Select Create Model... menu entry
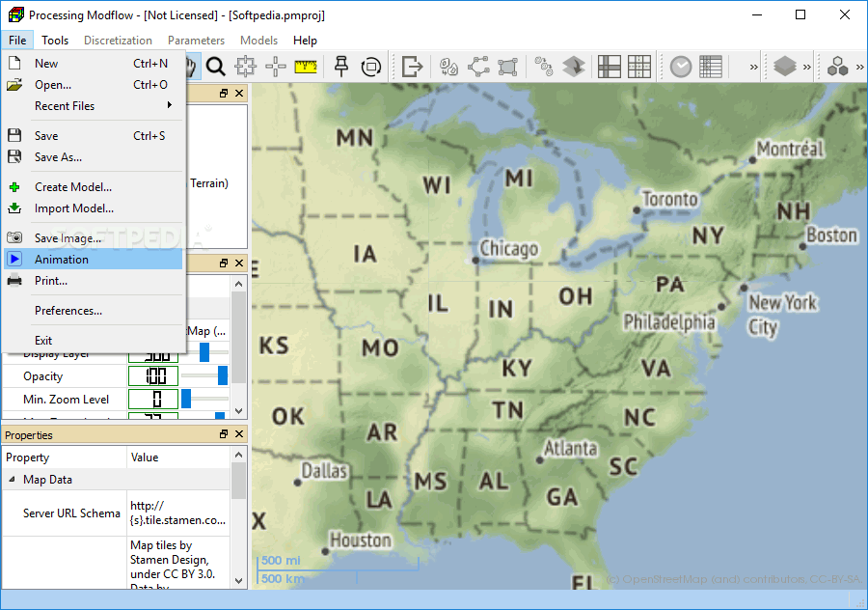Image resolution: width=868 pixels, height=610 pixels. [x=93, y=187]
